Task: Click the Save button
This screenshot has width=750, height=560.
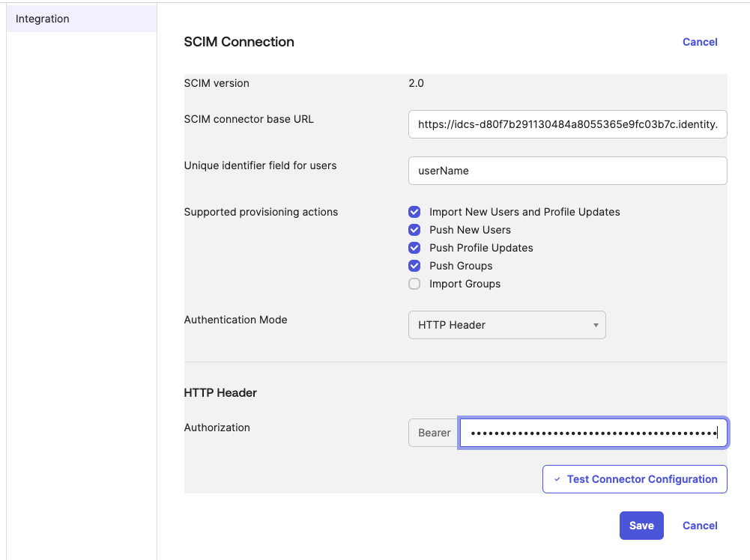Action: [x=641, y=526]
